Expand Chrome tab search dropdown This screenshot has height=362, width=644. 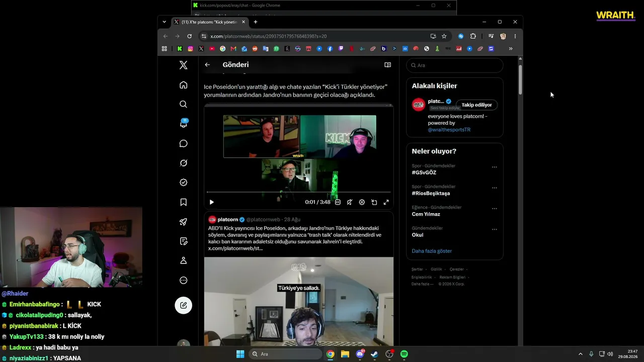(164, 22)
